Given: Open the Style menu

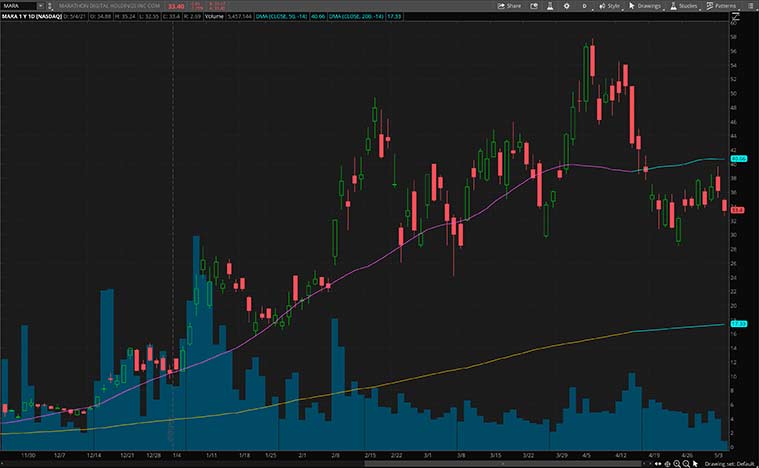Looking at the screenshot, I should tap(612, 5).
